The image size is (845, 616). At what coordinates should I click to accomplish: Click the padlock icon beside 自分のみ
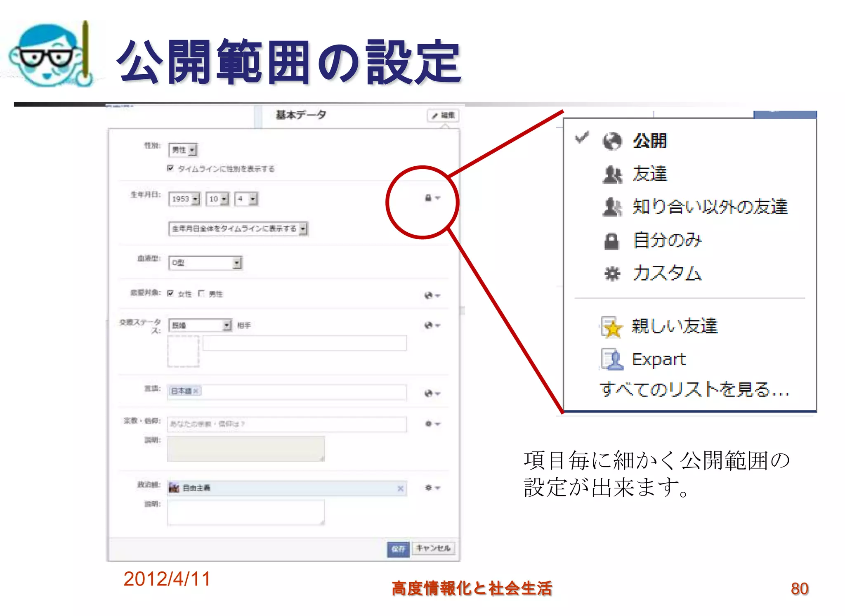(611, 241)
